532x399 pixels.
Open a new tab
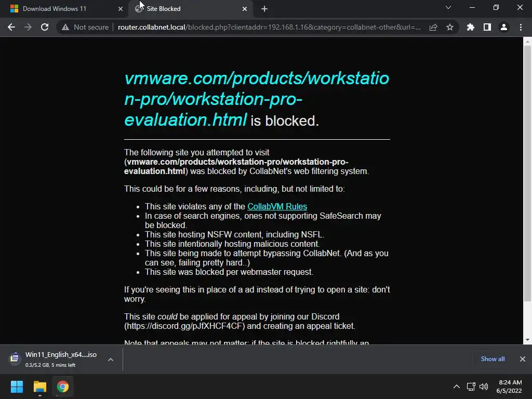coord(264,9)
